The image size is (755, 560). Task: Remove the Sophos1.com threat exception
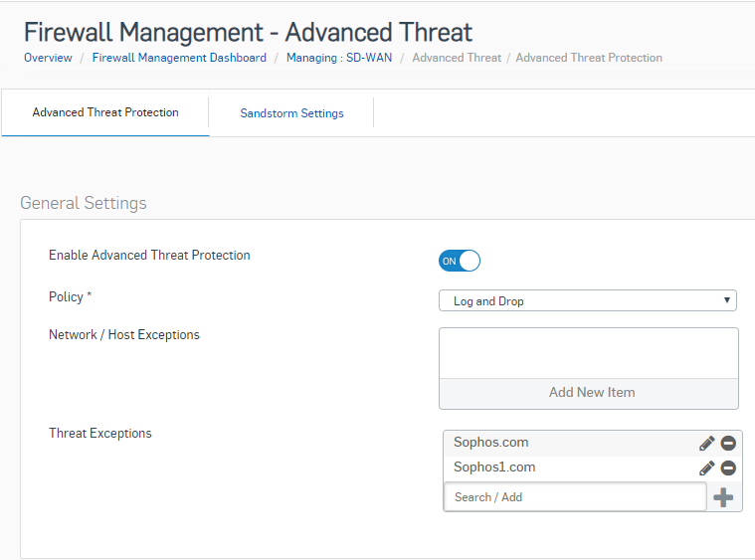pyautogui.click(x=728, y=468)
